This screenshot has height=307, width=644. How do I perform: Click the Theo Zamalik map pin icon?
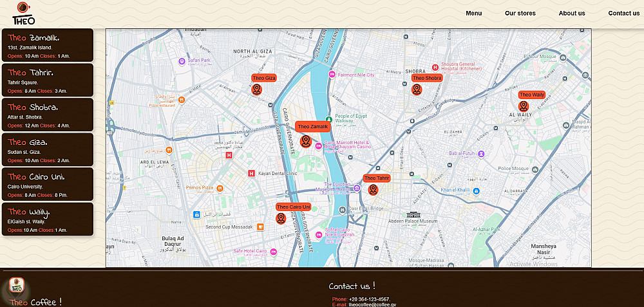click(x=305, y=141)
